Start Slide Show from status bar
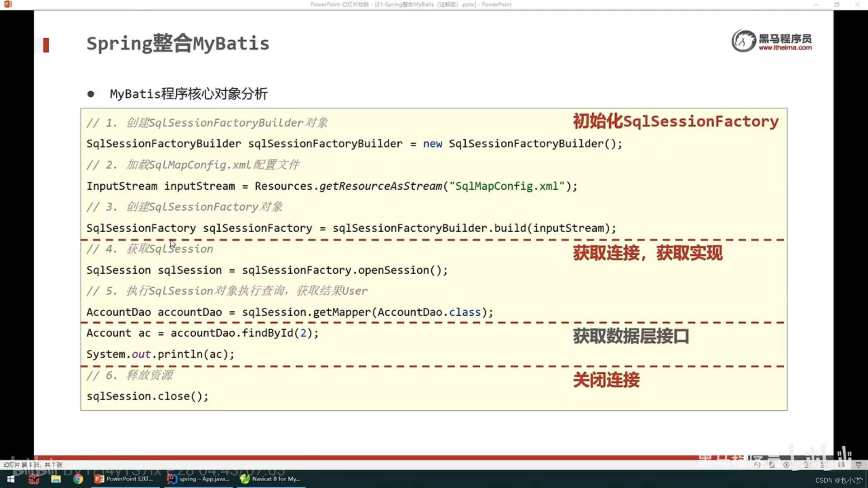 coord(859,465)
